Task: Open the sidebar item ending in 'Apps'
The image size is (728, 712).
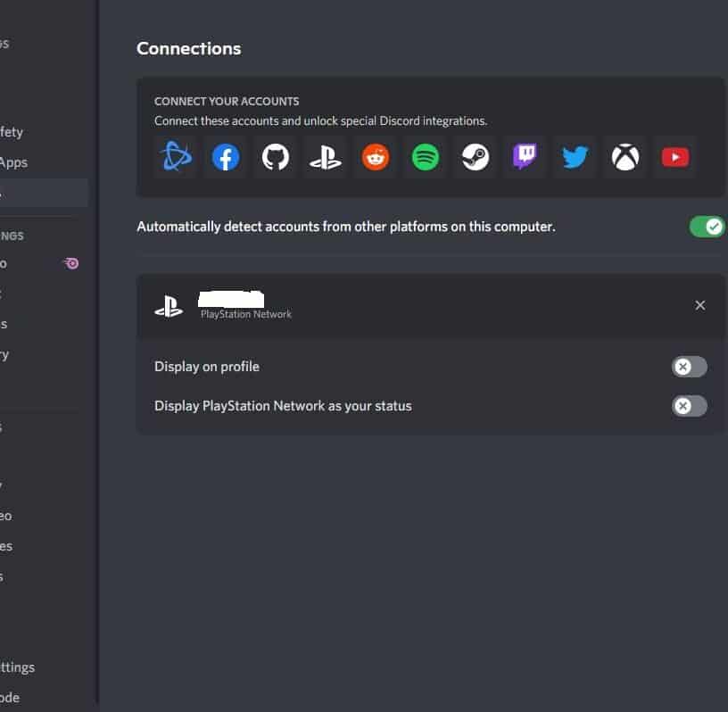Action: click(x=14, y=162)
